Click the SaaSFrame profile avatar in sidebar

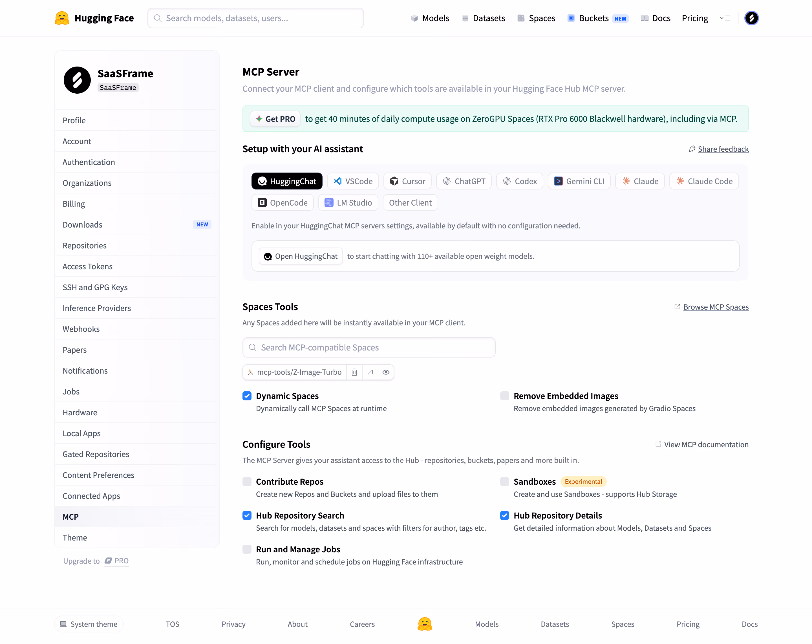77,80
